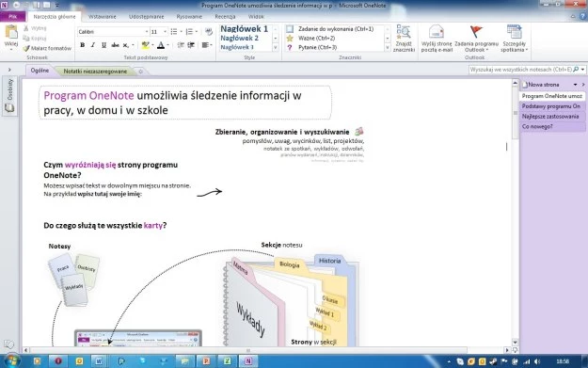Select the Nagłówek 1 heading style

click(244, 29)
